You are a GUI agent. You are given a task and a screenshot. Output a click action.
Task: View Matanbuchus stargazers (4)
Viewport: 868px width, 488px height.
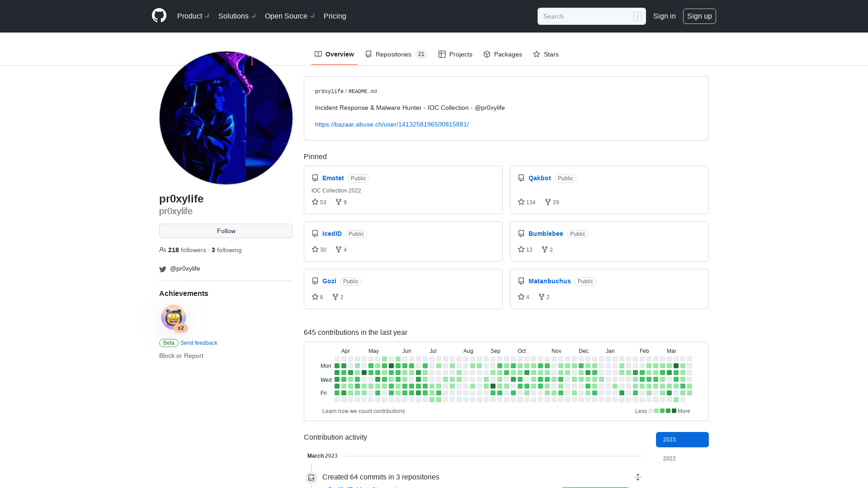[x=524, y=297]
